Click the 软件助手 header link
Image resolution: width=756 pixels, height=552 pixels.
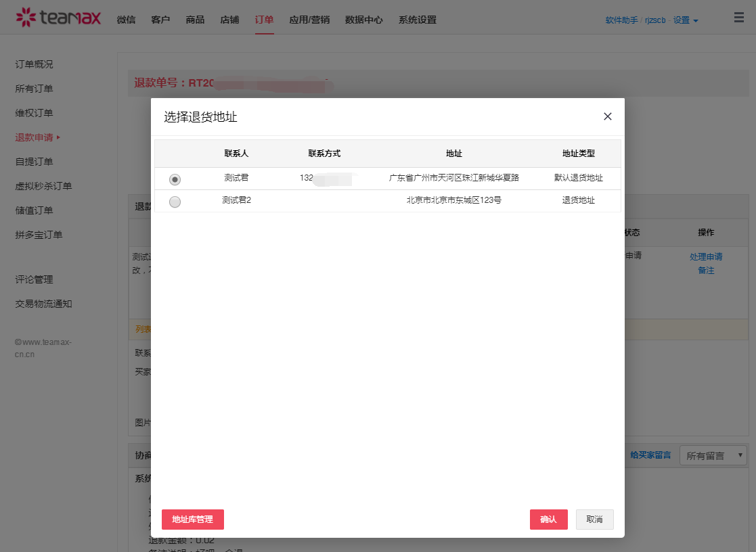(x=621, y=20)
